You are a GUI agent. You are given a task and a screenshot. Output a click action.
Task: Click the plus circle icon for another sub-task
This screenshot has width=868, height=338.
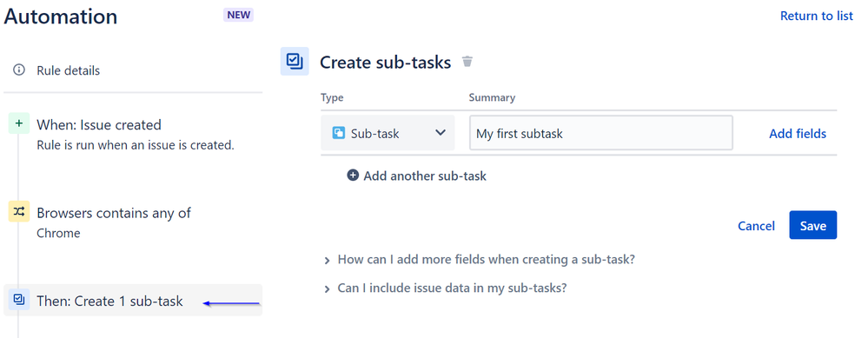click(x=353, y=176)
